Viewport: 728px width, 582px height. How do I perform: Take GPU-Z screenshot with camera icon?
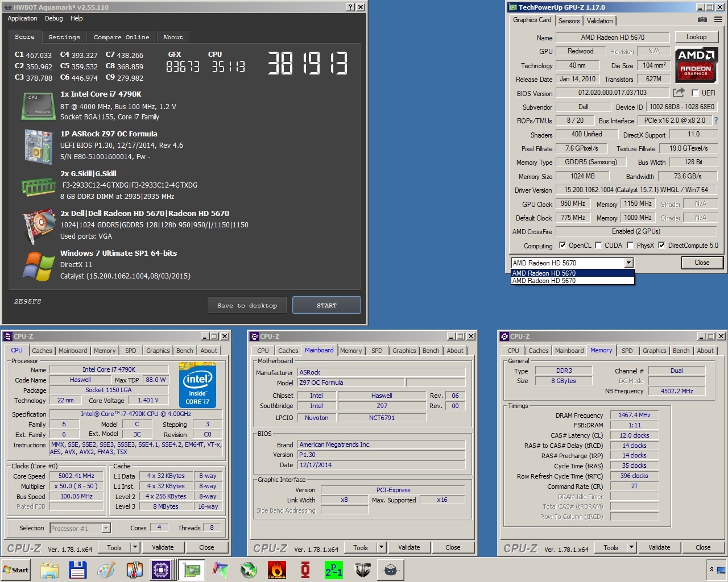click(x=702, y=20)
